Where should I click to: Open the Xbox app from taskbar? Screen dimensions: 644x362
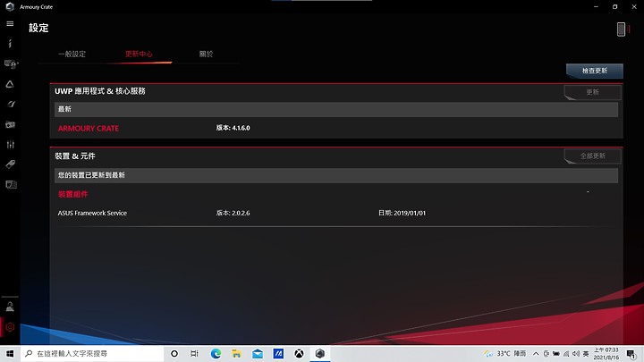pyautogui.click(x=300, y=353)
